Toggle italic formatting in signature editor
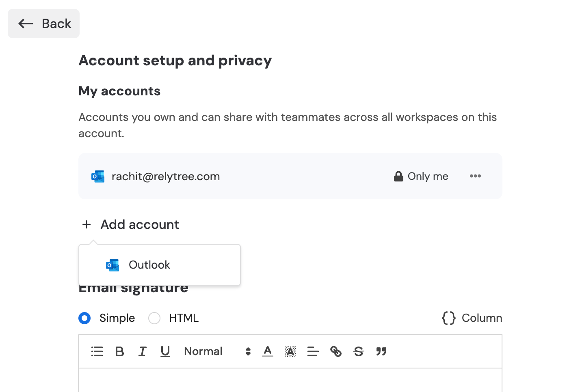This screenshot has width=580, height=392. click(x=143, y=351)
